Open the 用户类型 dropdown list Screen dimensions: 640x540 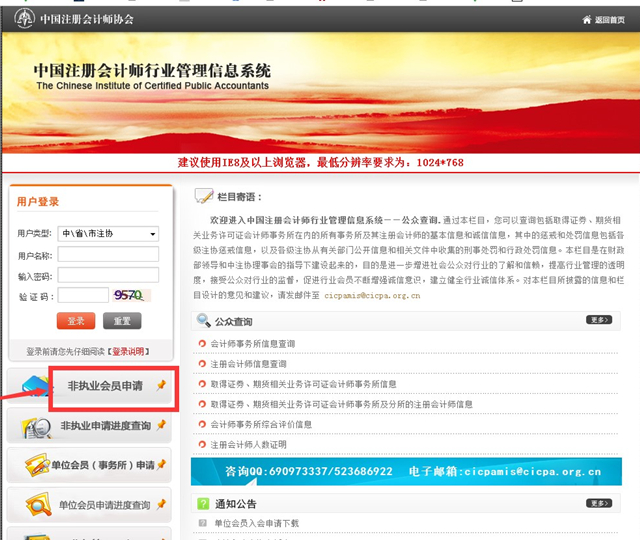(x=108, y=233)
